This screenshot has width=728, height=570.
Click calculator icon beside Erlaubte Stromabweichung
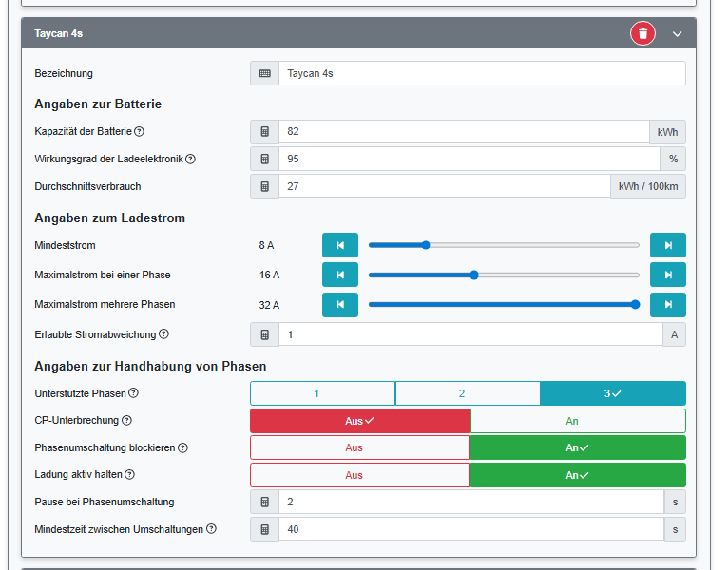pos(264,334)
